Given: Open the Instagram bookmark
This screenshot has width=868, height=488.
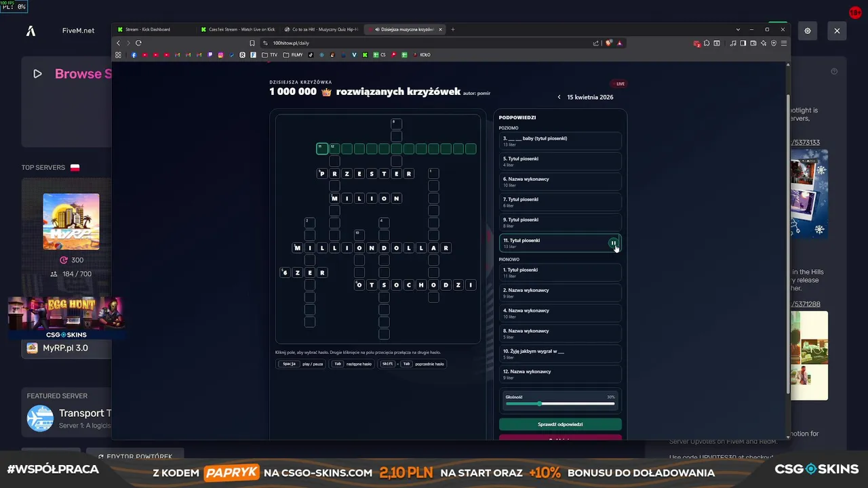Looking at the screenshot, I should pos(220,55).
